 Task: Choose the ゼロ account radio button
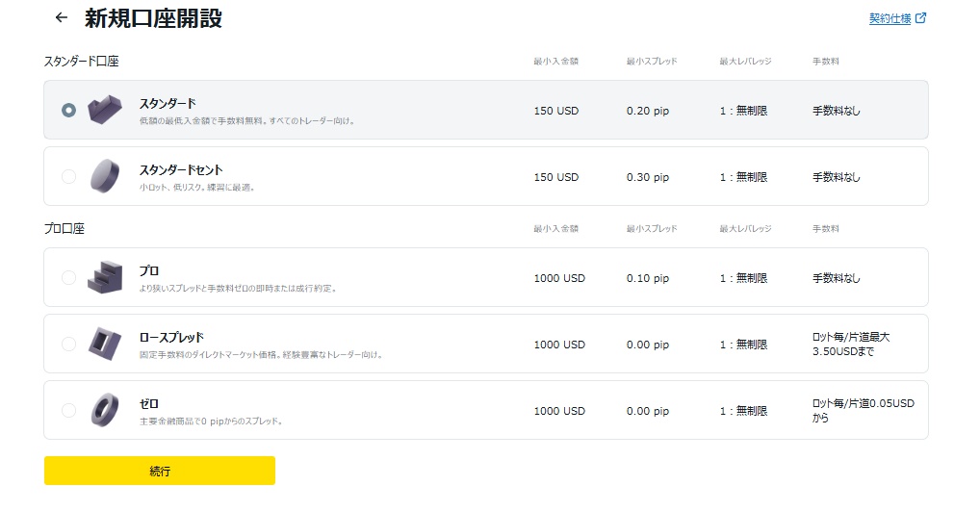pyautogui.click(x=68, y=410)
